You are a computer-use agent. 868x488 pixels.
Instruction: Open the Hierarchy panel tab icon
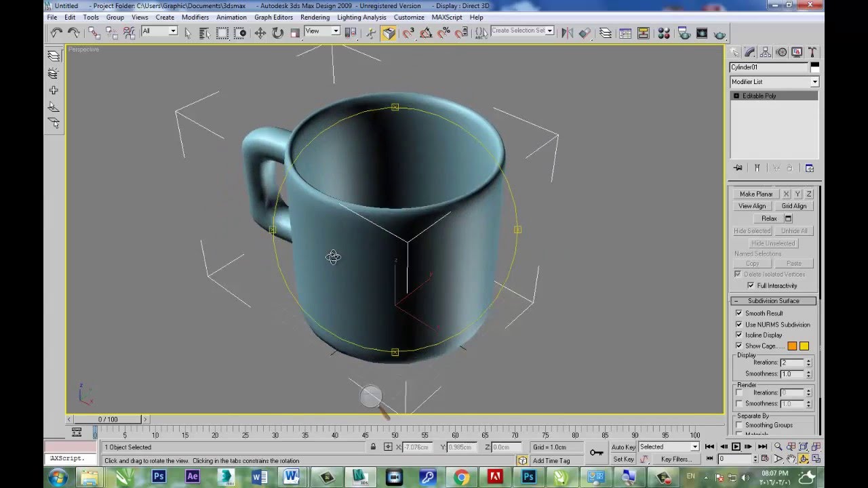click(766, 52)
